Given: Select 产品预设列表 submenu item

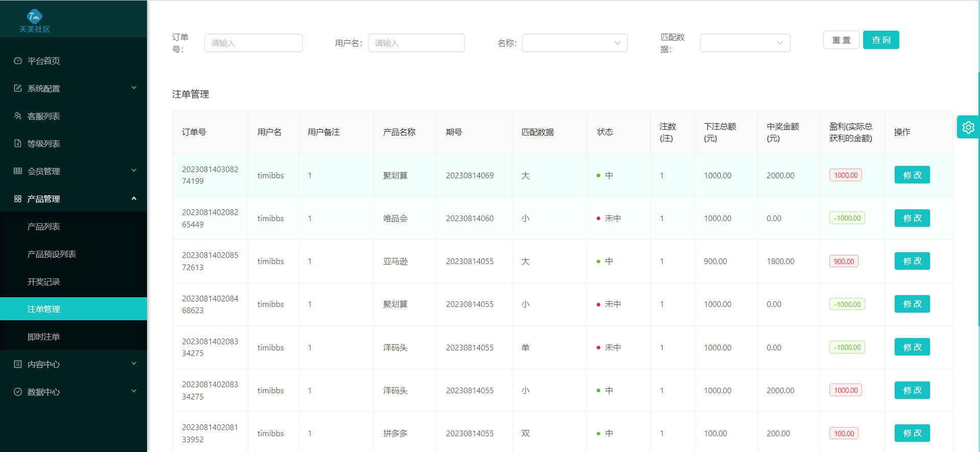Looking at the screenshot, I should click(x=73, y=254).
